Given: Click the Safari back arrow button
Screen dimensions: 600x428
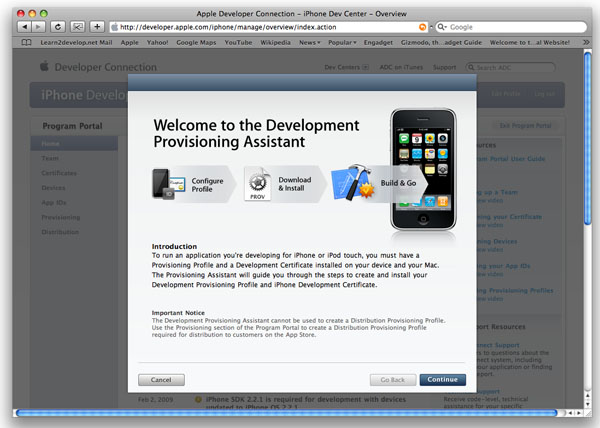Looking at the screenshot, I should click(25, 26).
